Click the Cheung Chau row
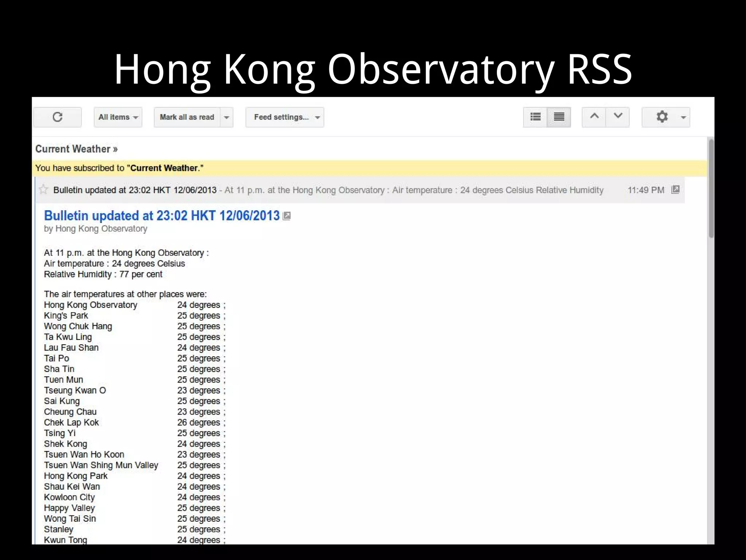Image resolution: width=746 pixels, height=560 pixels. point(135,412)
